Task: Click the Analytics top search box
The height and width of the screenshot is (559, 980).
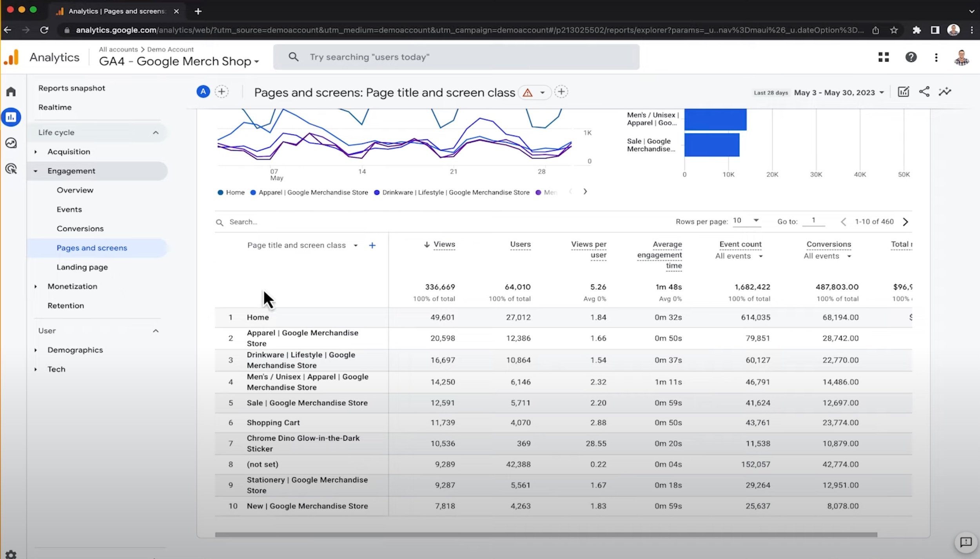Action: point(456,57)
